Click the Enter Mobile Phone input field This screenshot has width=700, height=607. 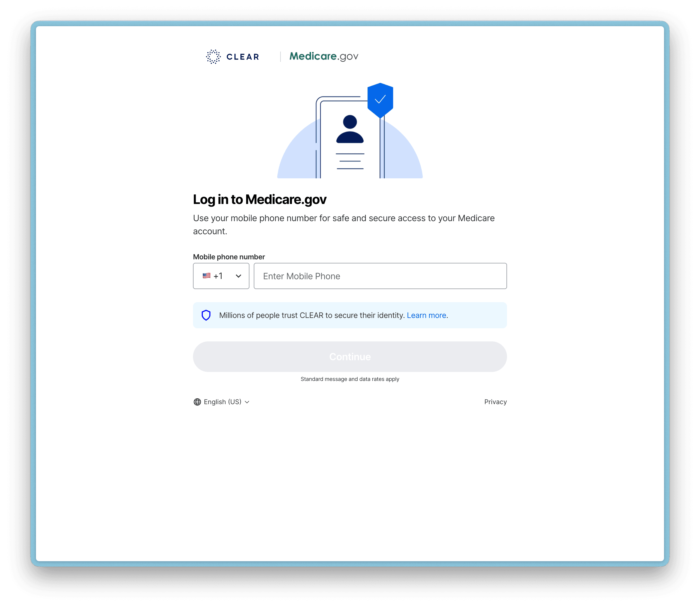[x=380, y=276]
